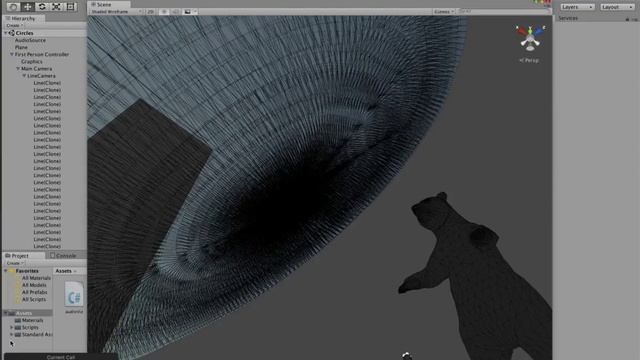The height and width of the screenshot is (360, 640).
Task: Select the Scale tool
Action: [x=56, y=7]
